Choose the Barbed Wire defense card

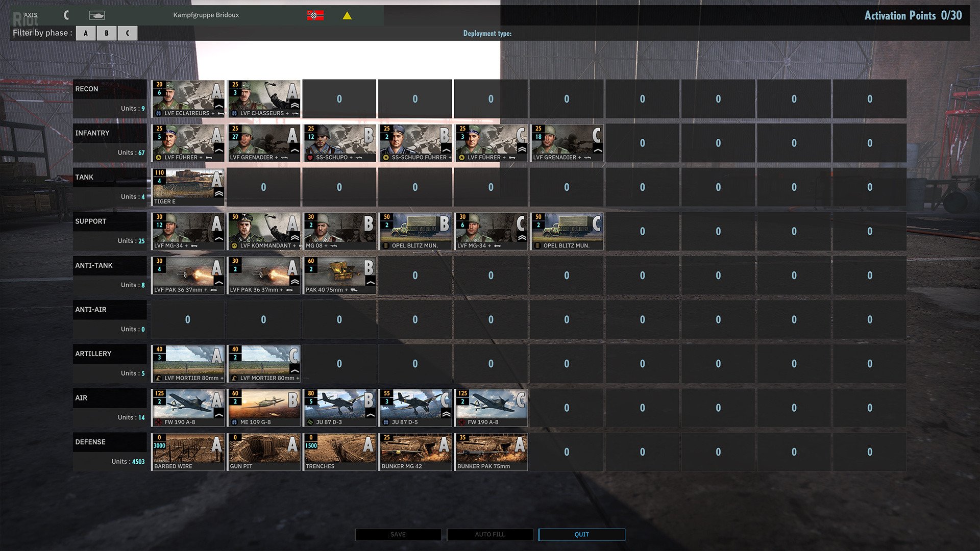click(187, 452)
